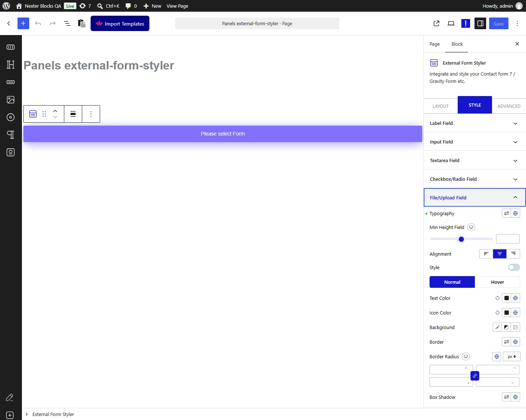This screenshot has height=420, width=526.
Task: Move block down
Action: click(x=55, y=117)
